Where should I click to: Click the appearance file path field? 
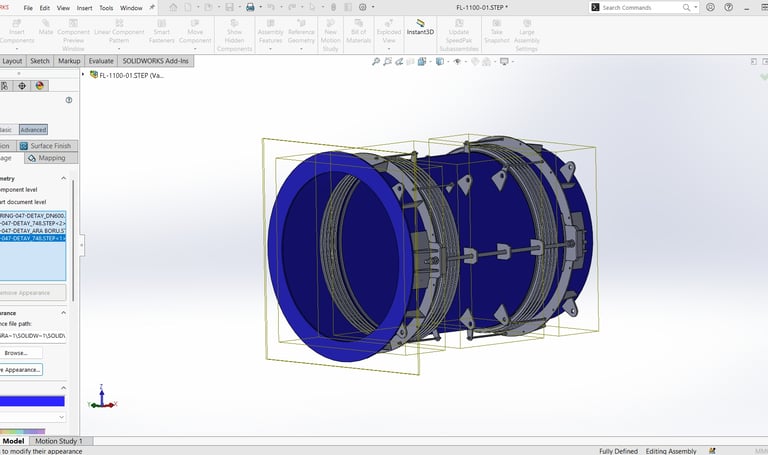[x=32, y=335]
